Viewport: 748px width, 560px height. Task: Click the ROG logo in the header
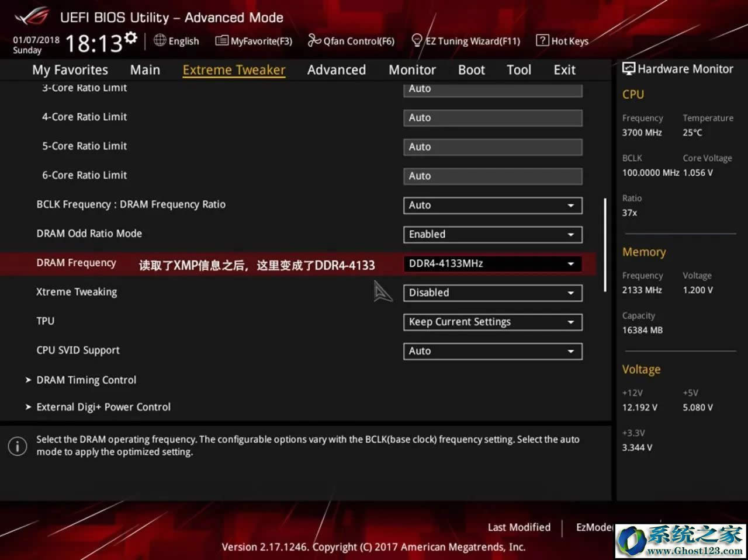pyautogui.click(x=32, y=16)
